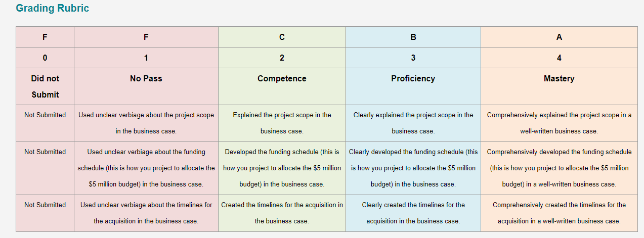
Task: Select Mastery cell about acquisition timelines
Action: [559, 213]
